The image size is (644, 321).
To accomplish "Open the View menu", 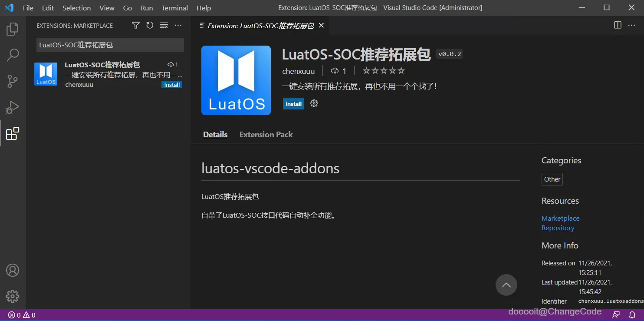I will (x=107, y=8).
